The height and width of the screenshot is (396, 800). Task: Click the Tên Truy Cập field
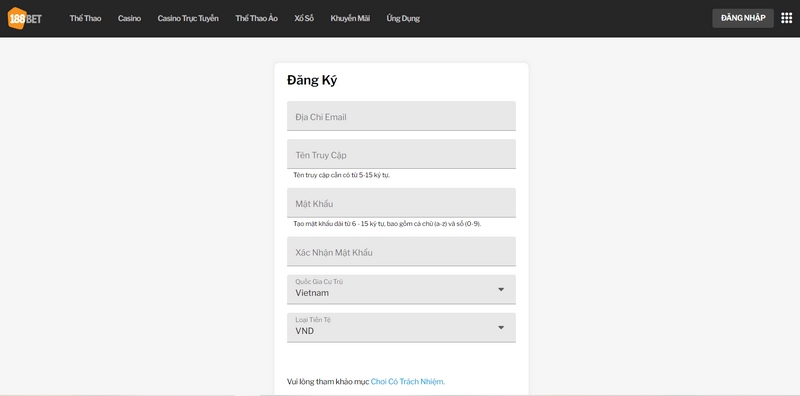click(401, 154)
